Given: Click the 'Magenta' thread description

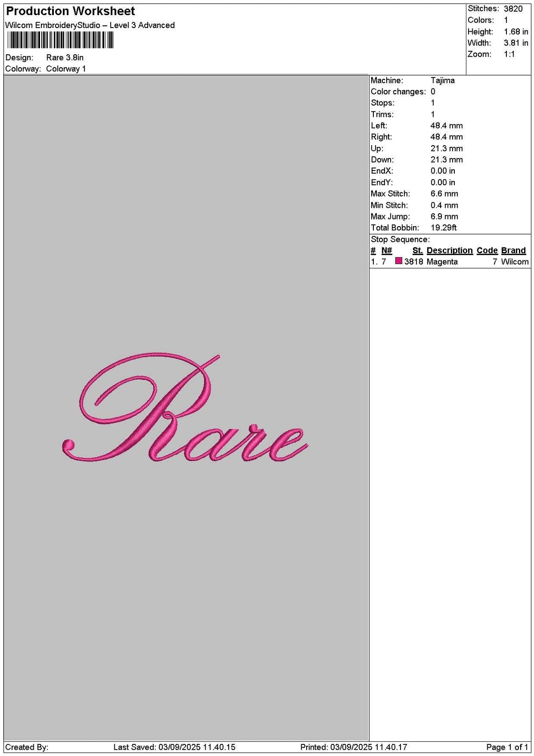Looking at the screenshot, I should [442, 262].
